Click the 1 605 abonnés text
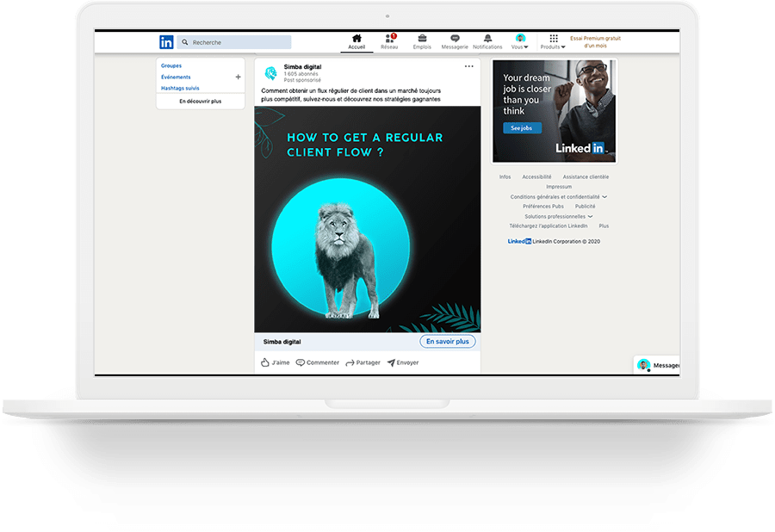 pyautogui.click(x=301, y=74)
